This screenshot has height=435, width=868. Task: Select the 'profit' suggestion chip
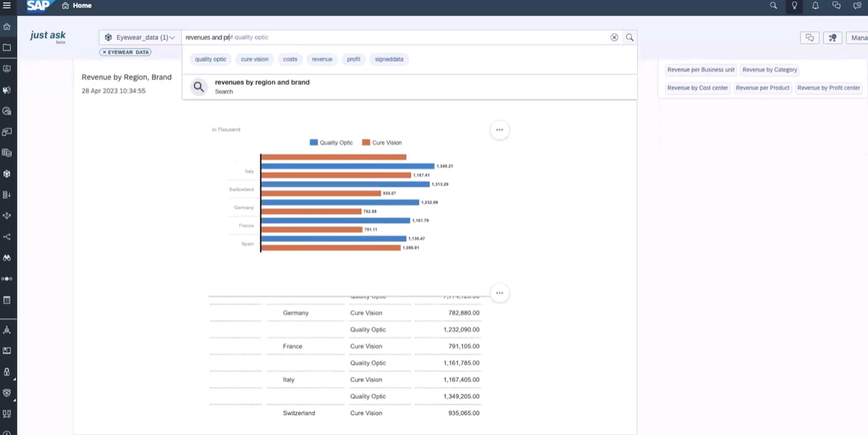[353, 59]
